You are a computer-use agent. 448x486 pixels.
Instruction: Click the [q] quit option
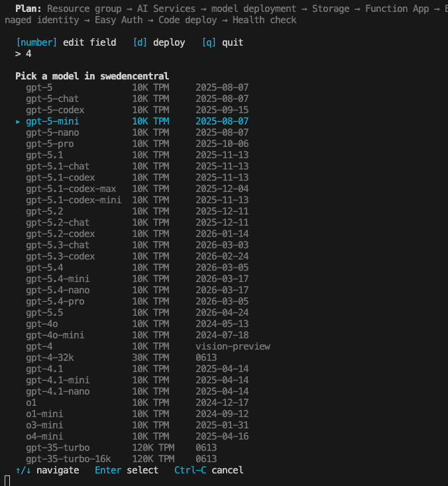[x=223, y=42]
